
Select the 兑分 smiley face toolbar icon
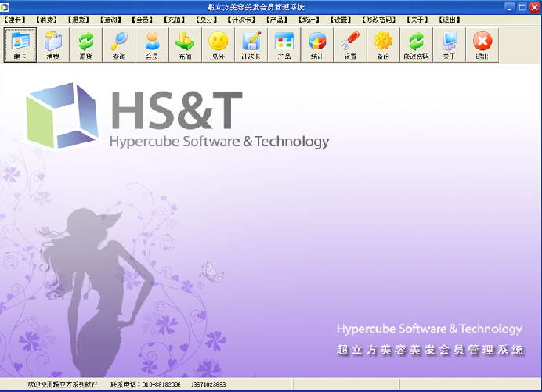(219, 45)
